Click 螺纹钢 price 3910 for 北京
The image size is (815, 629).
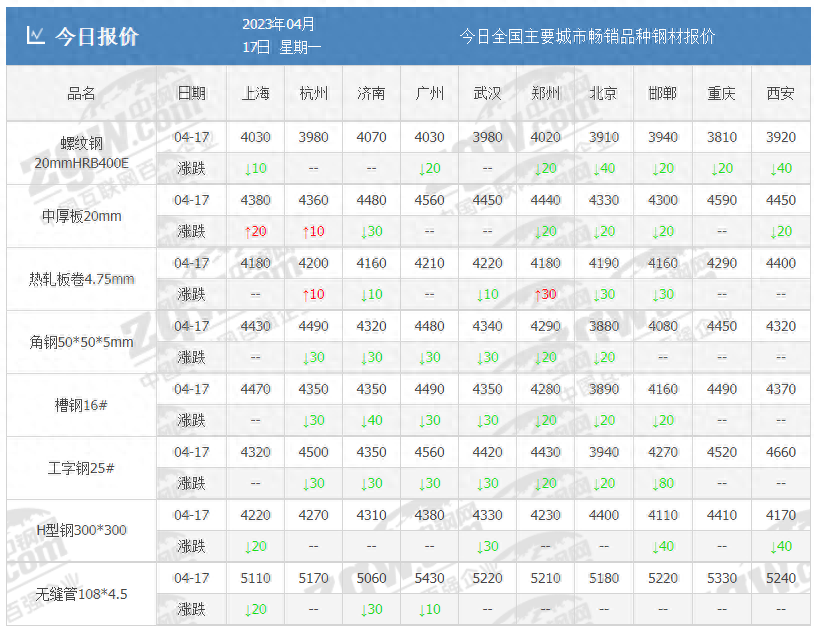603,137
